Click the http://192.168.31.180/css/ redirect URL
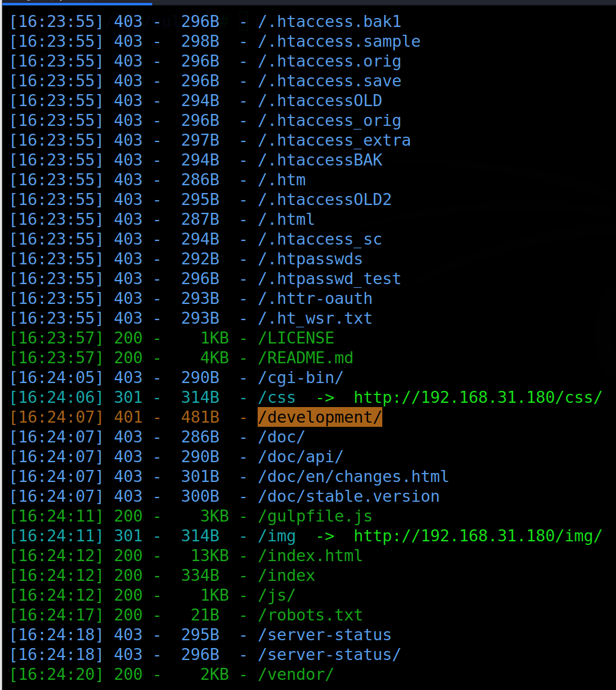The height and width of the screenshot is (690, 616). [478, 398]
